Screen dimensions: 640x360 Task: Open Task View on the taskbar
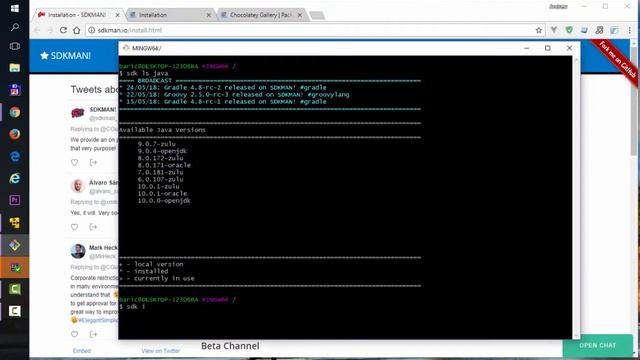click(15, 46)
